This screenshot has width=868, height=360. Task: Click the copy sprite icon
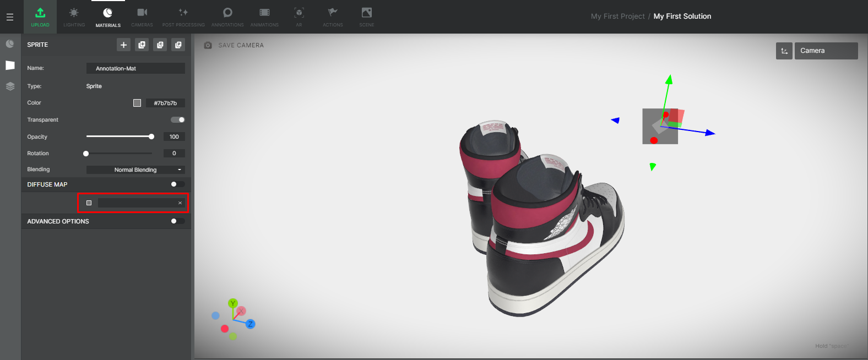(160, 45)
